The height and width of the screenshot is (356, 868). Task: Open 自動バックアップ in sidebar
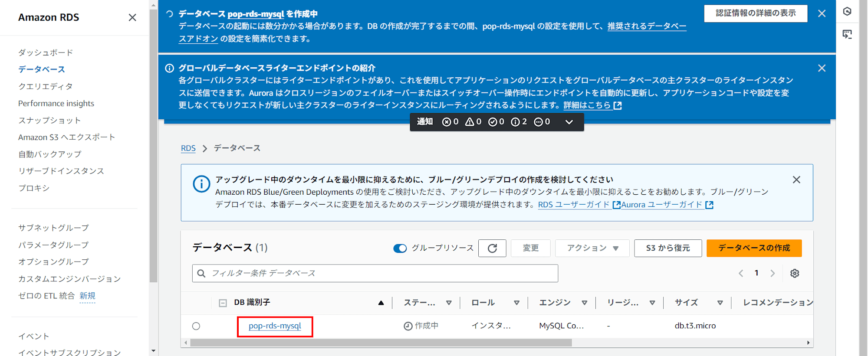(x=50, y=154)
